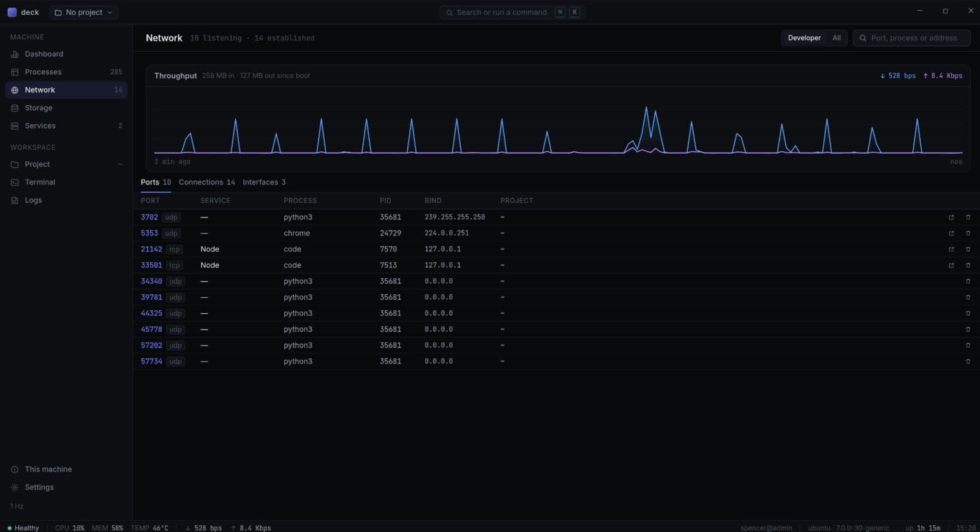Open port 5353 external link icon

(951, 233)
